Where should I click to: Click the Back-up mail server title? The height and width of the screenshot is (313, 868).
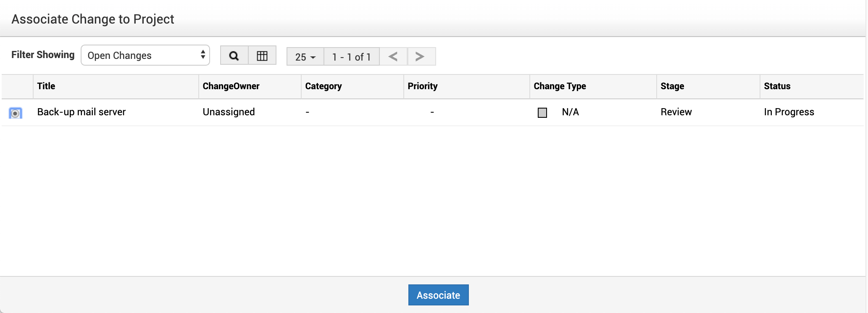pos(82,112)
